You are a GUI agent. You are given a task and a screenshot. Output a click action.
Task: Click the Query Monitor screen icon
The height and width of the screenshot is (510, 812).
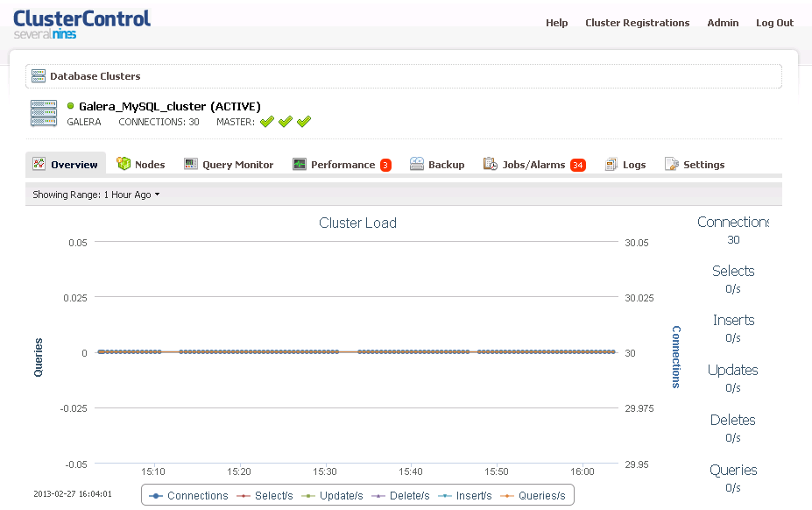coord(191,164)
